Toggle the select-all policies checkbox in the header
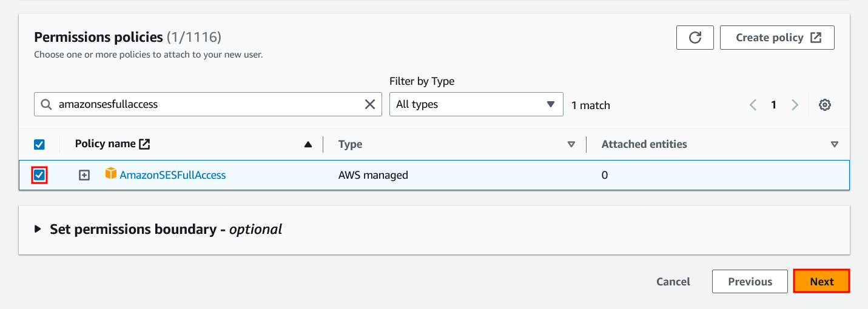 coord(39,144)
